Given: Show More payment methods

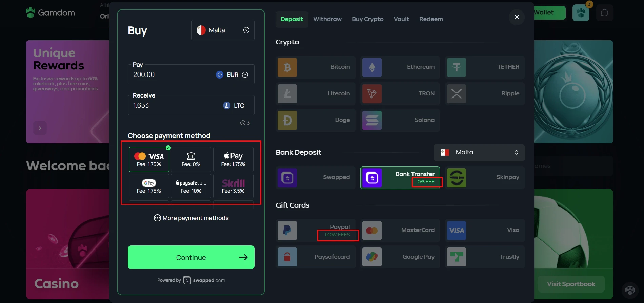Looking at the screenshot, I should coord(191,218).
